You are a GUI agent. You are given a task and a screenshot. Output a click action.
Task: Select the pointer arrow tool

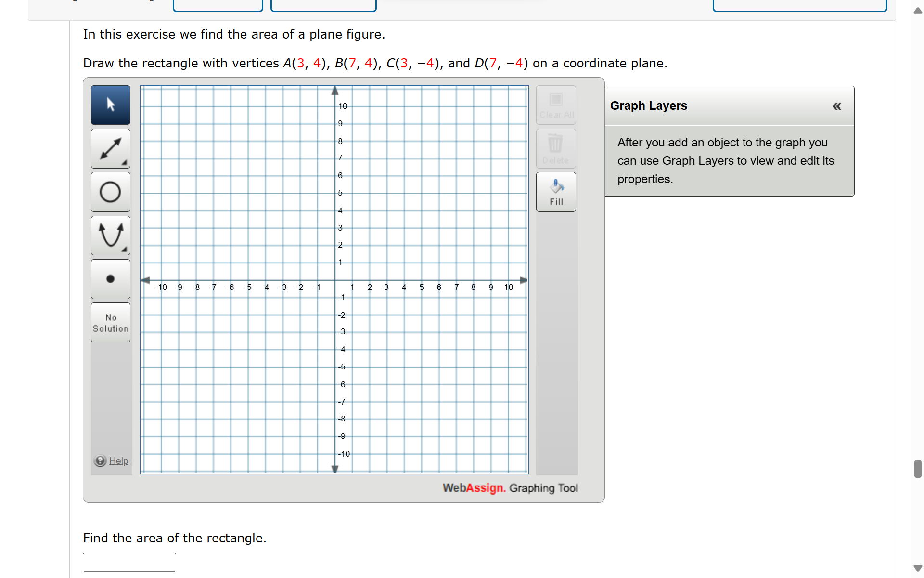click(x=111, y=105)
